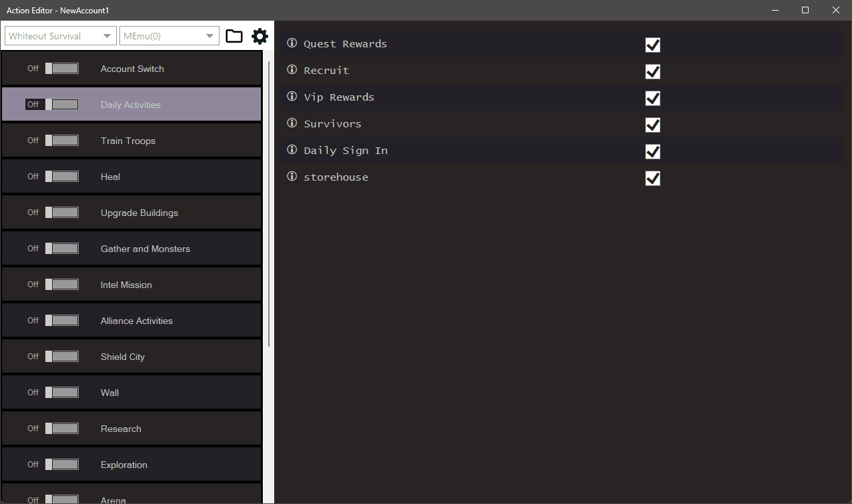The width and height of the screenshot is (852, 504).
Task: Open the folder icon next to MEmu dropdown
Action: pos(234,36)
